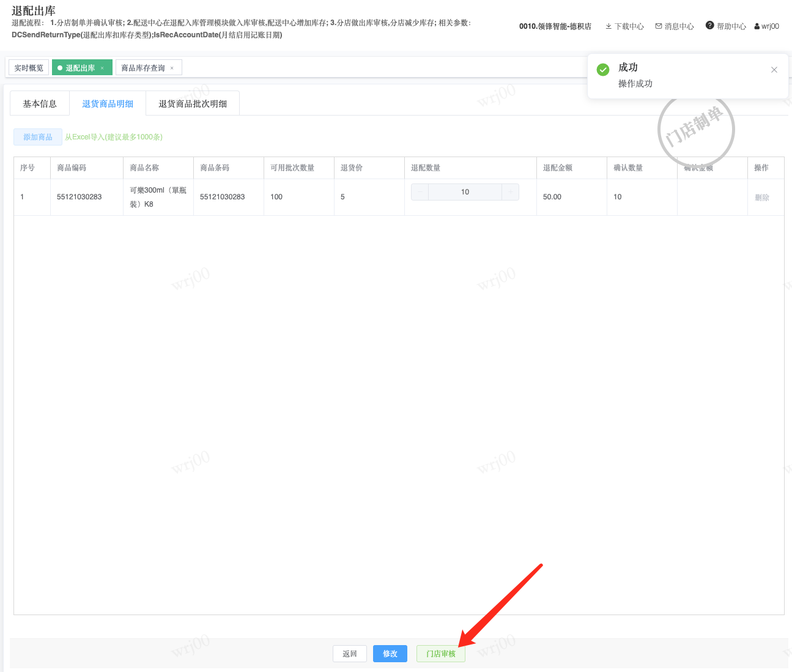Click the store name 0010.领锋智能-德积店
The image size is (792, 672).
point(555,26)
